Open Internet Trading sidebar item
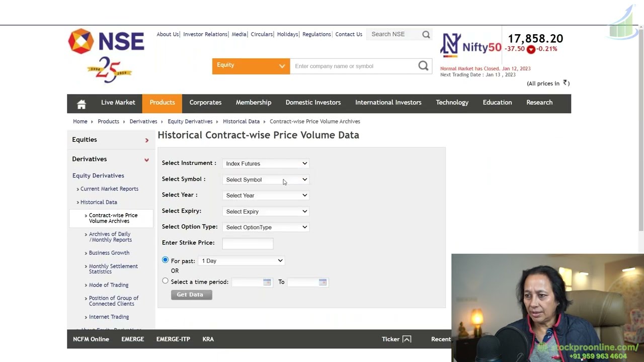The height and width of the screenshot is (362, 644). [x=109, y=317]
